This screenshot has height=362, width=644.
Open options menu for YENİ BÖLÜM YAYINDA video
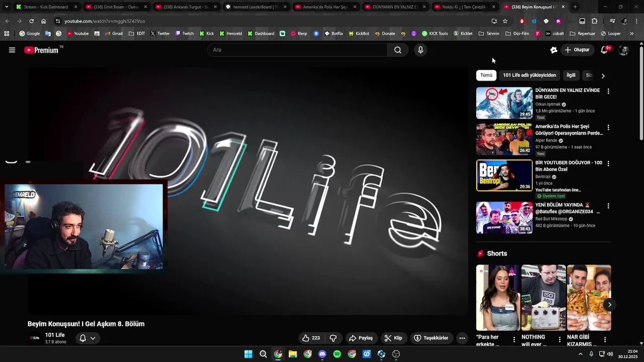(x=608, y=206)
